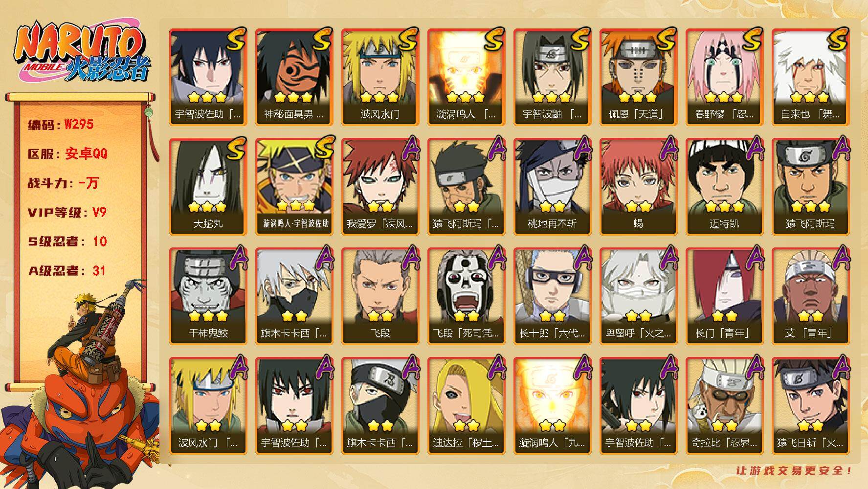
Task: Pick the 干柿鬼鲛 card
Action: click(x=208, y=296)
